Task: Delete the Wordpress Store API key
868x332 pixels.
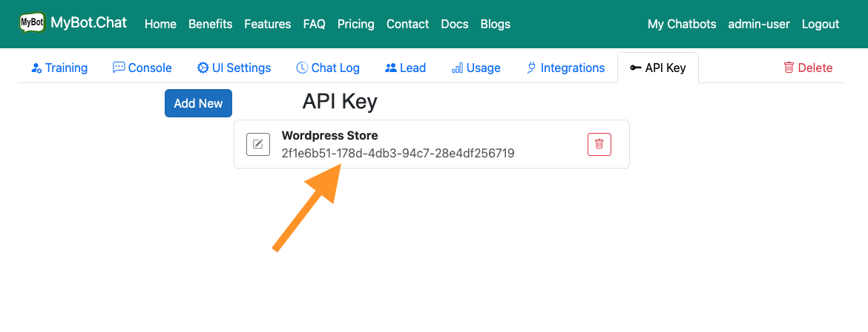Action: pos(599,145)
